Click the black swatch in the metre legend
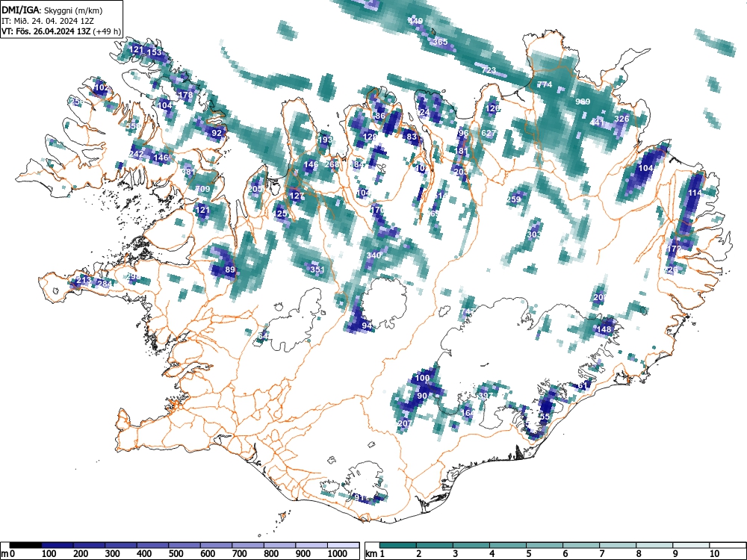The height and width of the screenshot is (560, 747). point(25,545)
